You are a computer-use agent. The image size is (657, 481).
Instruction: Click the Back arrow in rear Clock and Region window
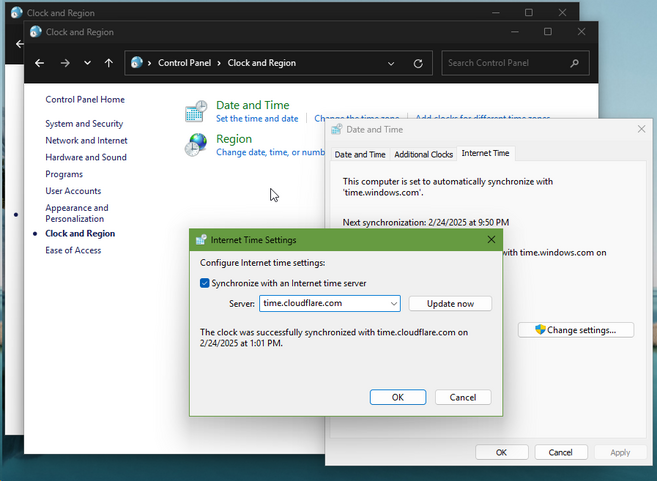click(x=19, y=44)
